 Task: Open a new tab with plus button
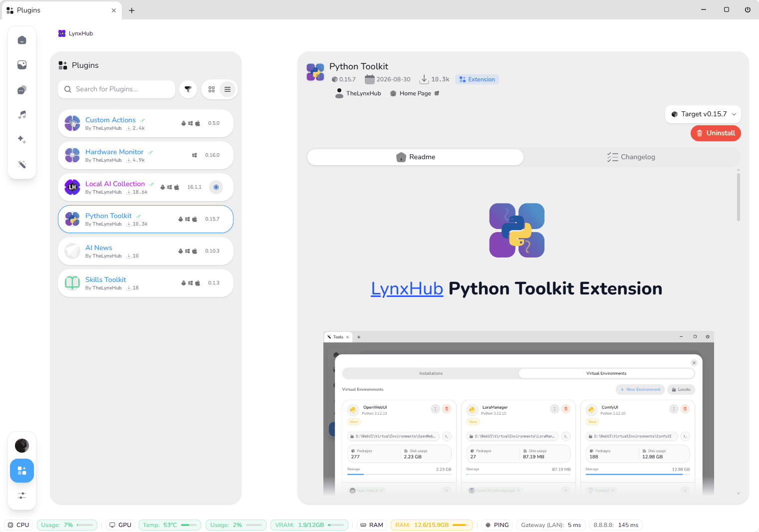[x=132, y=10]
